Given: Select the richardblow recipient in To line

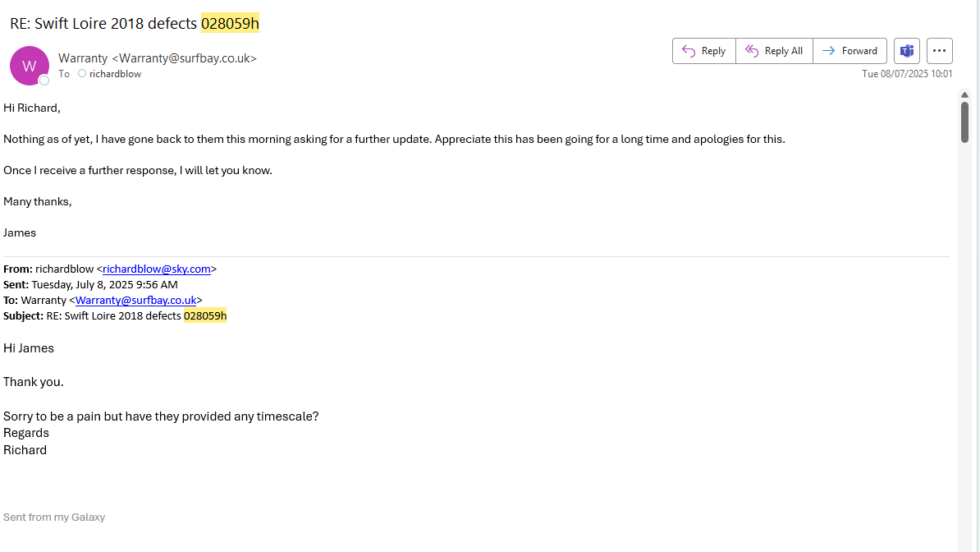Looking at the screenshot, I should pos(115,74).
